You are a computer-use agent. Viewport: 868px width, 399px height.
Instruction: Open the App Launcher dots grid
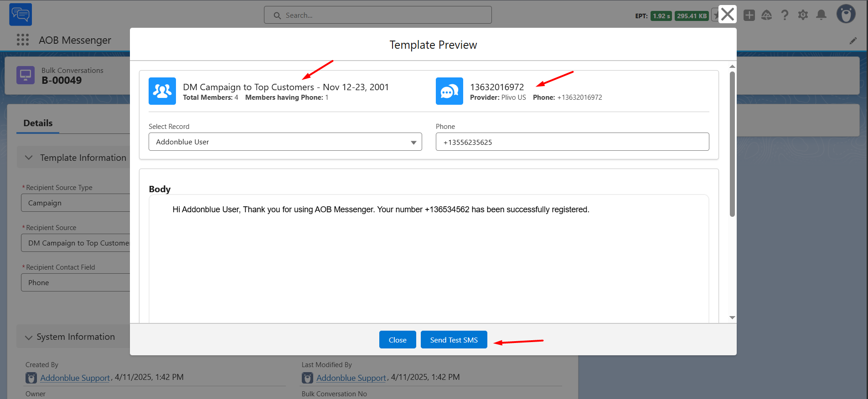point(23,40)
